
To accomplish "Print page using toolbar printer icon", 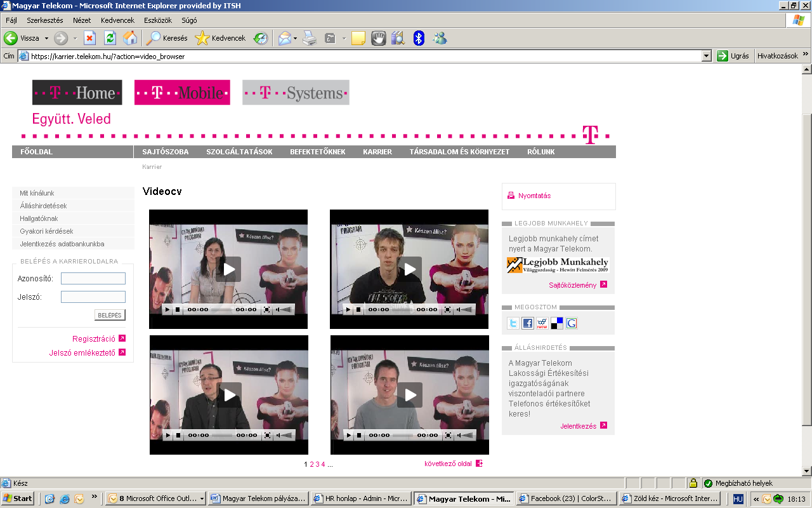I will [x=310, y=38].
